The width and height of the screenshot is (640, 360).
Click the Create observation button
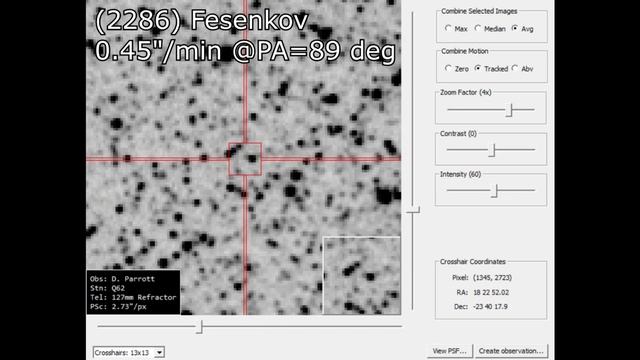pyautogui.click(x=511, y=351)
